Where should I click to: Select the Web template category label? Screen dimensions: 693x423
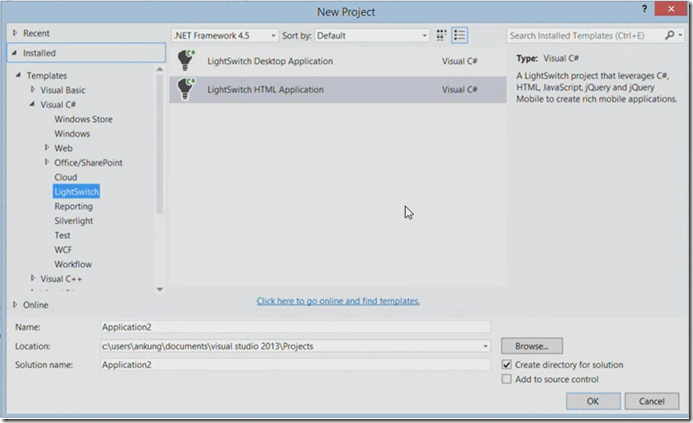pyautogui.click(x=63, y=148)
